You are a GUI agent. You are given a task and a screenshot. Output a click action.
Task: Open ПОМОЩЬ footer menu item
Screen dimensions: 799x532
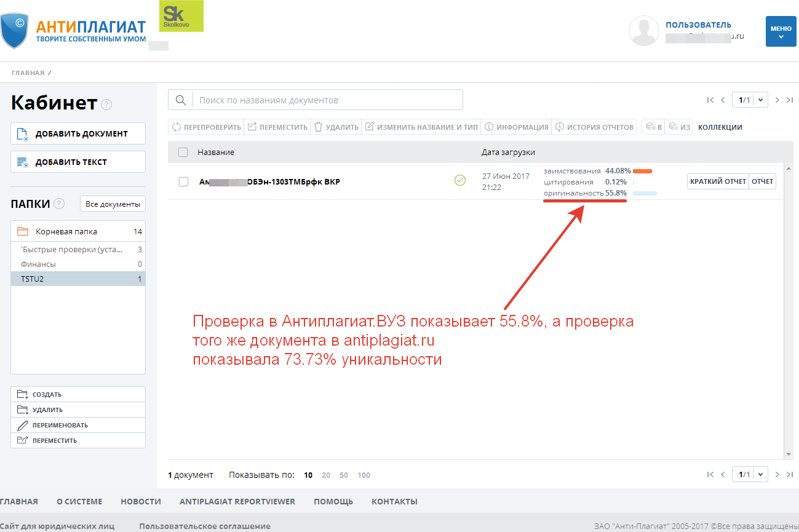(333, 501)
